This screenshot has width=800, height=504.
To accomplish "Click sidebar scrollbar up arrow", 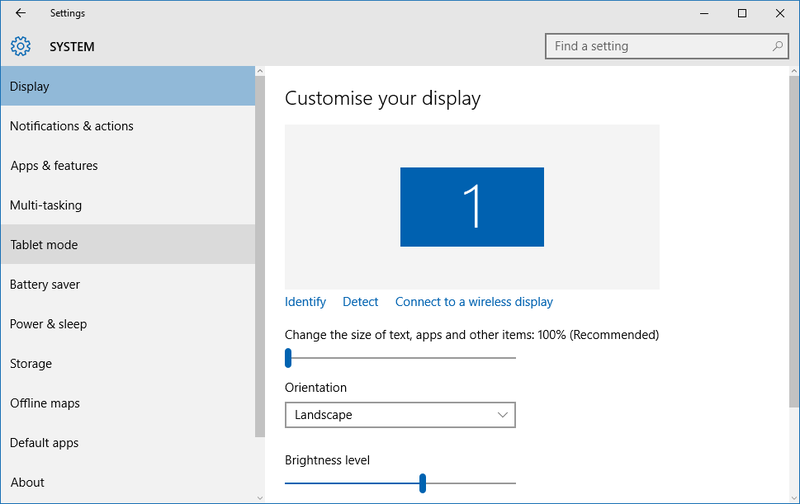I will (260, 71).
